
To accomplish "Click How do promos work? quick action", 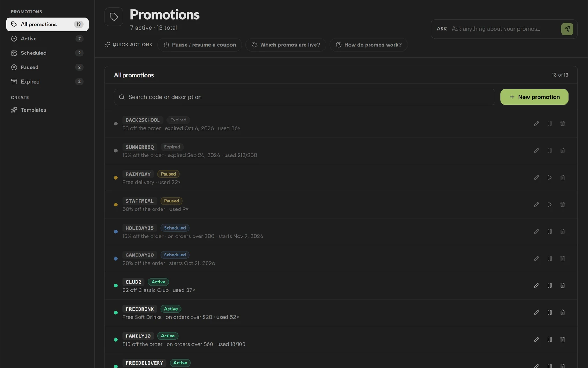I will 368,45.
